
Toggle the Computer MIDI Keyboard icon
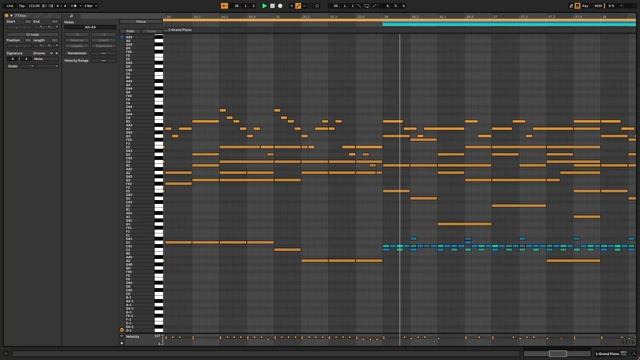[578, 6]
